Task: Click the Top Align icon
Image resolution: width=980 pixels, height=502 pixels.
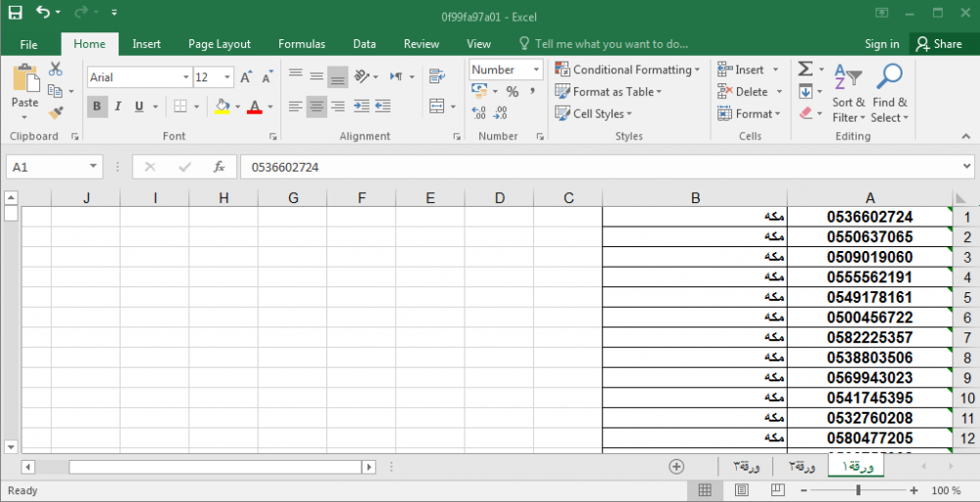Action: (296, 75)
